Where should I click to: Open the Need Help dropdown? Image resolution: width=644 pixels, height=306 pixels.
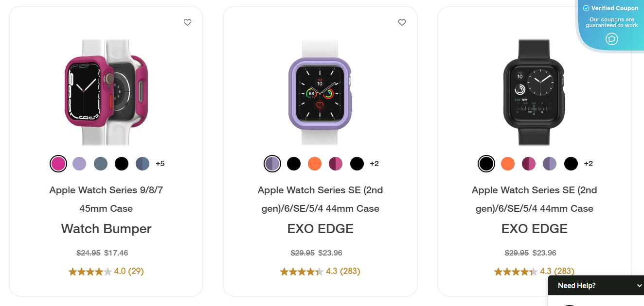tap(596, 286)
